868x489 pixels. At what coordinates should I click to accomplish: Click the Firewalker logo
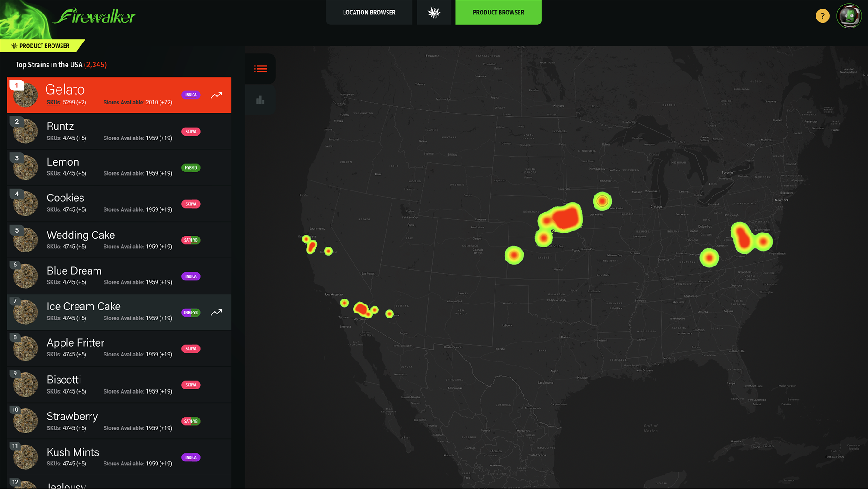[x=94, y=17]
